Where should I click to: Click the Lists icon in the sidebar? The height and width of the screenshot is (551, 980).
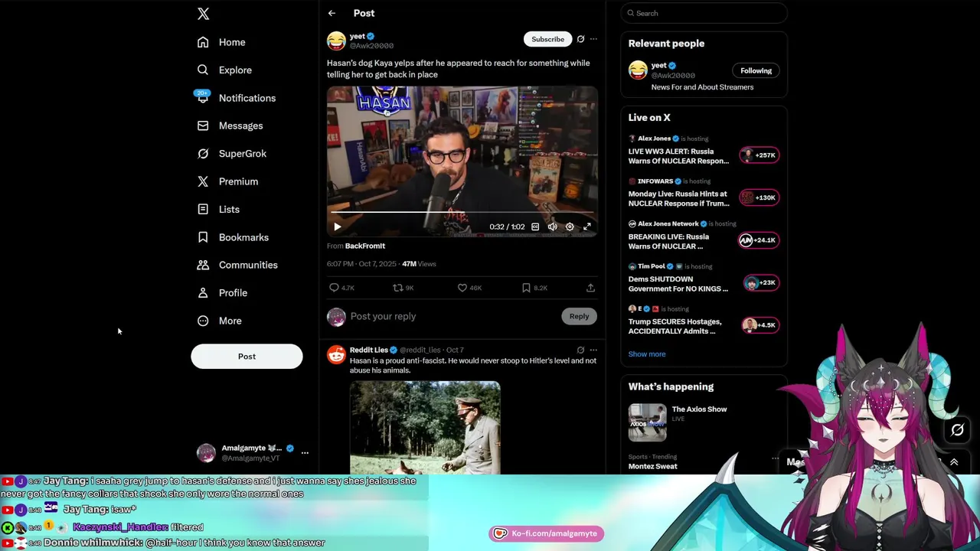203,209
